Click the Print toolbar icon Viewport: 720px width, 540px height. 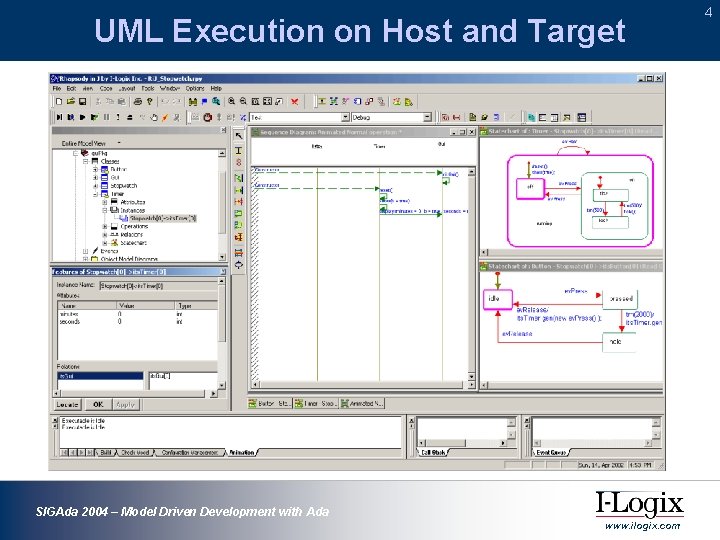click(x=138, y=101)
